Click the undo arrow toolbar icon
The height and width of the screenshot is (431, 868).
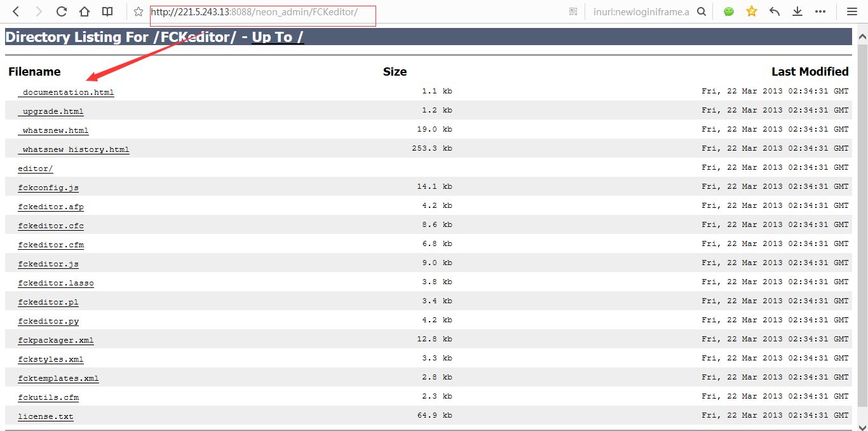coord(775,11)
